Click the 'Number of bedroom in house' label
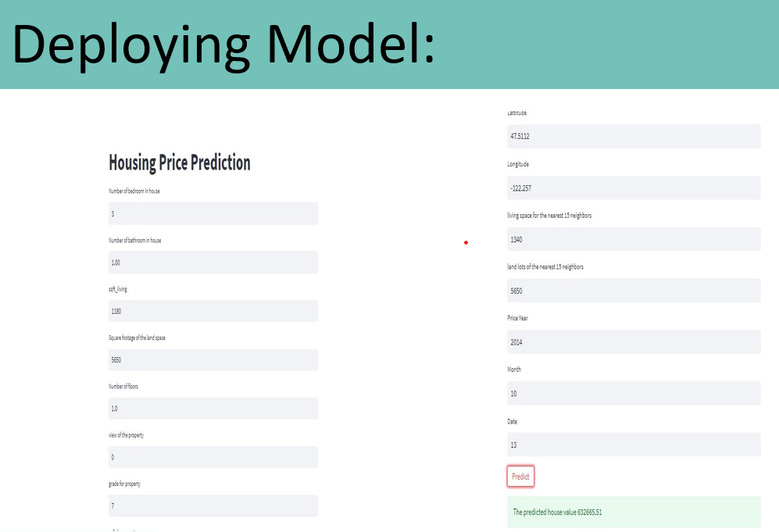 coord(133,191)
